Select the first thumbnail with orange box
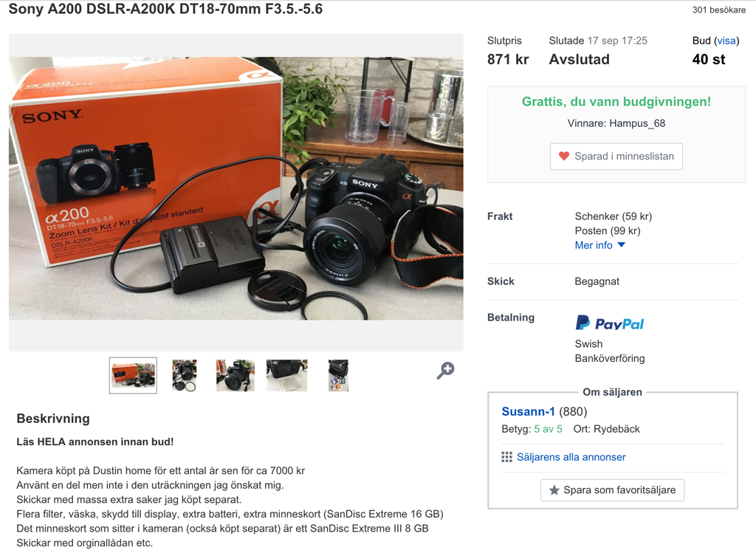The height and width of the screenshot is (556, 756). coord(133,375)
